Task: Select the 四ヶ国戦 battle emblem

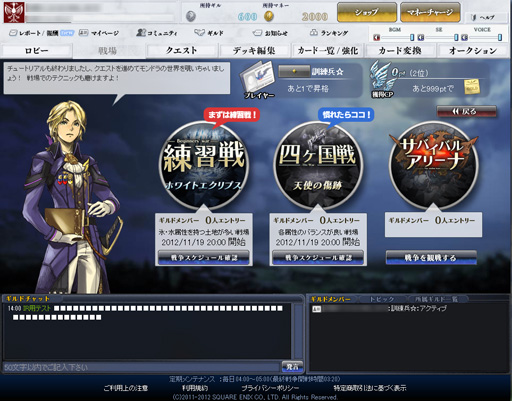Action: [x=318, y=164]
